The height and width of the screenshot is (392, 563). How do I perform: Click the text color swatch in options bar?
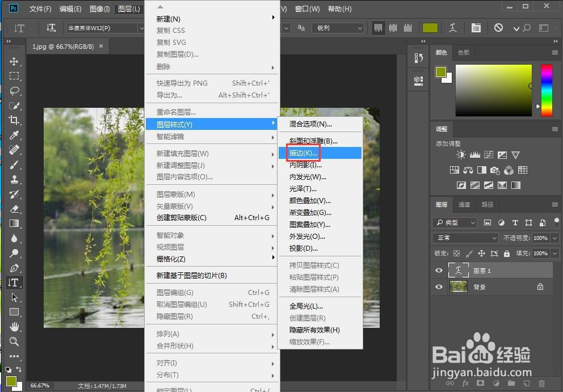coord(430,27)
